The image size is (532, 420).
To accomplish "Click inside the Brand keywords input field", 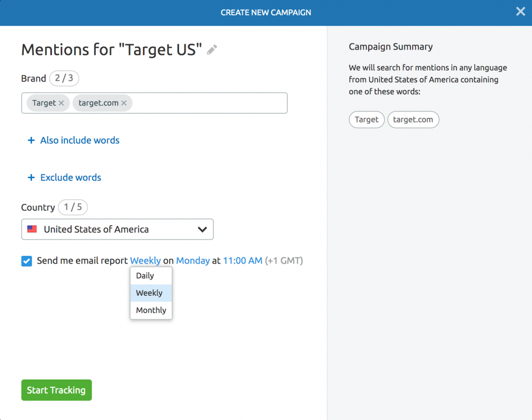I will point(211,103).
